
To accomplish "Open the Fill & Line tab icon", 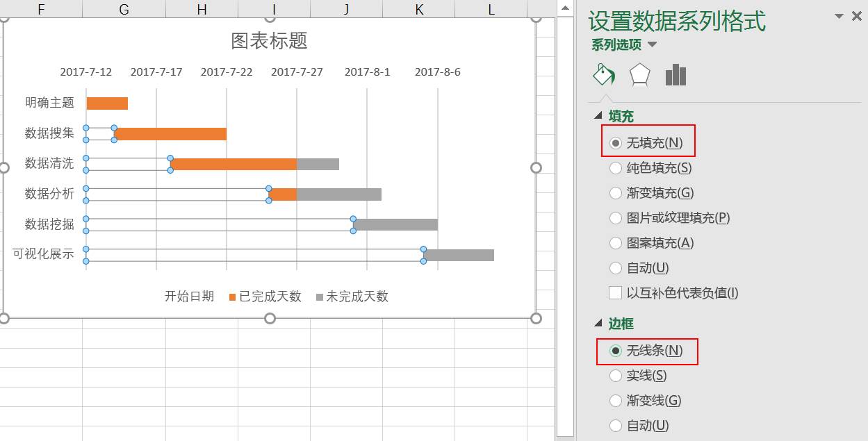I will 603,75.
